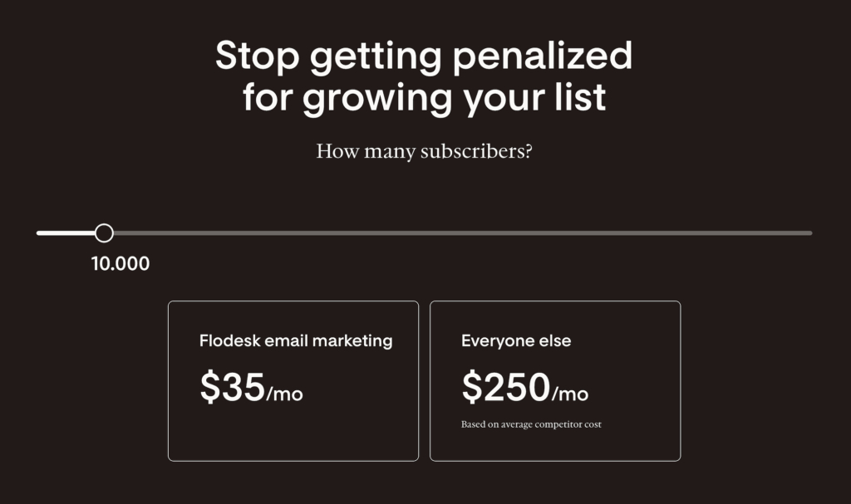Click 'for growing your list' heading line
Image resolution: width=851 pixels, height=504 pixels.
pos(424,98)
